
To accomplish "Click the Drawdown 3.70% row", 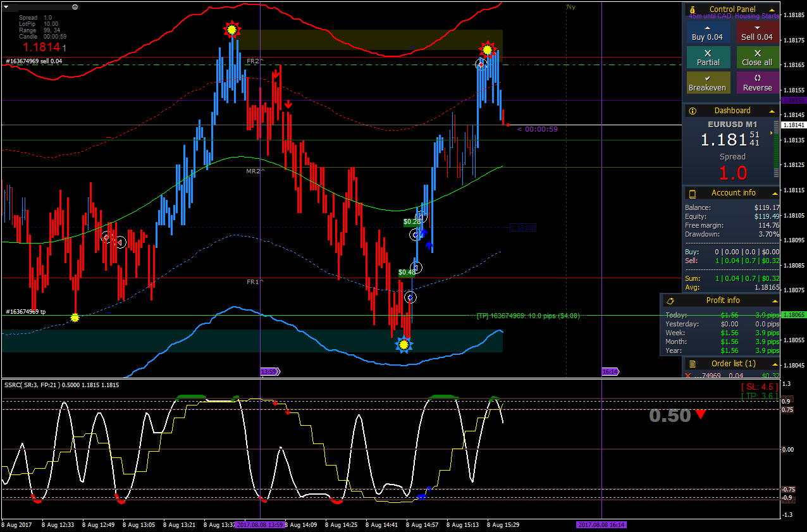I will 732,234.
